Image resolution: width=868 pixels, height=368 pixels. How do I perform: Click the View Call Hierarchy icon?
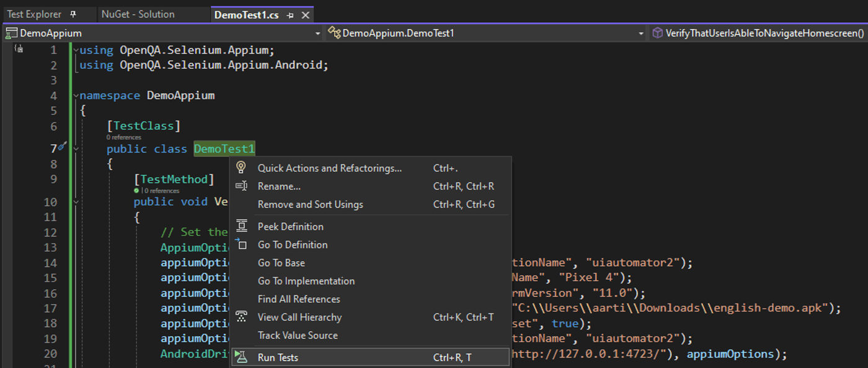click(242, 317)
